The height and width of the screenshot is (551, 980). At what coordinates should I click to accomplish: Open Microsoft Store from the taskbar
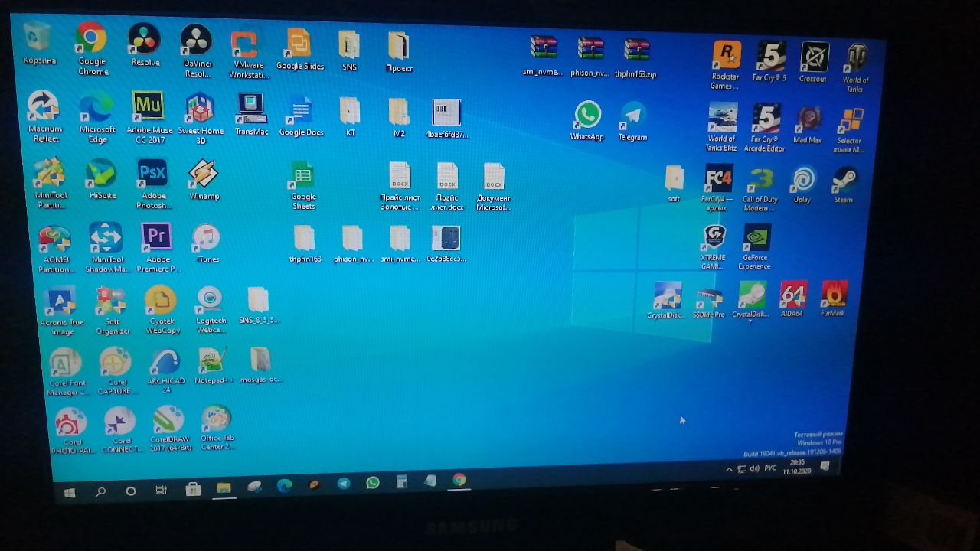(193, 489)
